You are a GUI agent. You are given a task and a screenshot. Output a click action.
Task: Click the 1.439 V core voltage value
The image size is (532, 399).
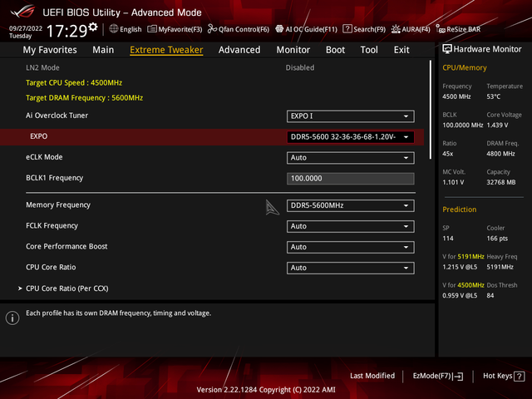497,126
